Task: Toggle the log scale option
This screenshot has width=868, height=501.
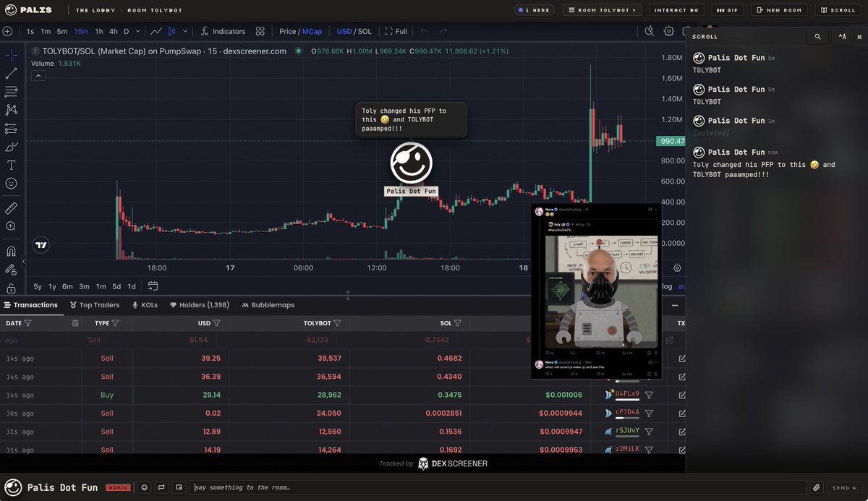Action: [666, 286]
